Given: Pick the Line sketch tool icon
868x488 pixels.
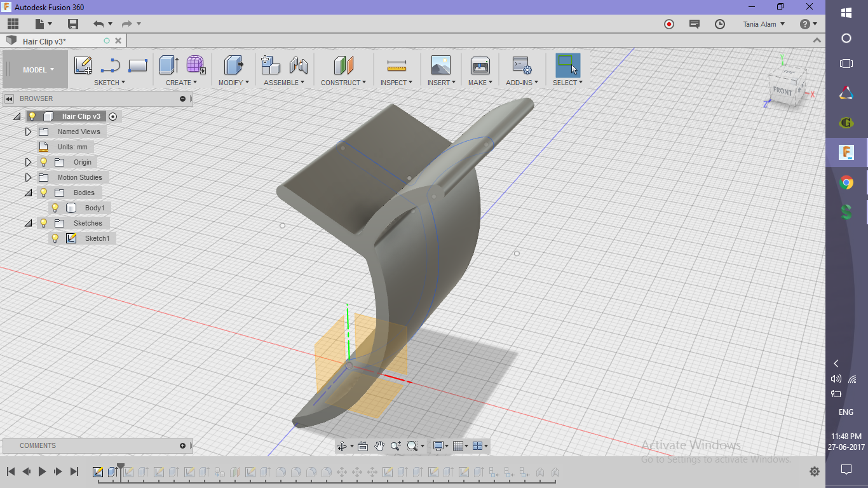Looking at the screenshot, I should pos(111,65).
